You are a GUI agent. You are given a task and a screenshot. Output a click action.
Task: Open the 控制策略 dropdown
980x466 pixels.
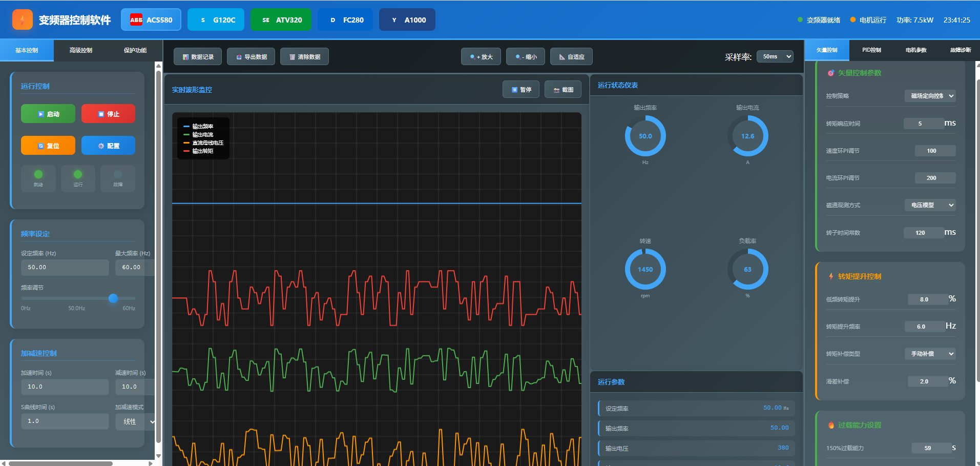(x=930, y=96)
